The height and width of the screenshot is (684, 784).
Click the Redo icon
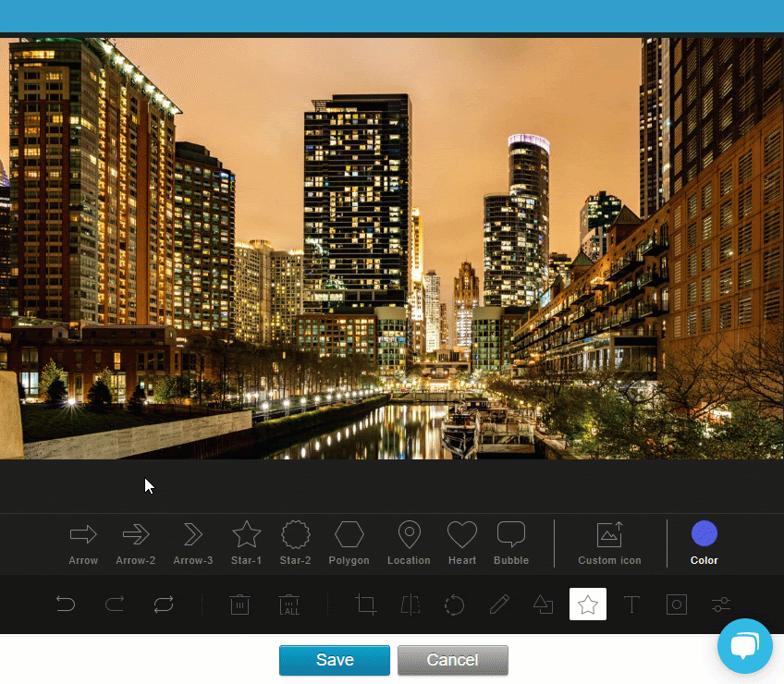click(115, 605)
